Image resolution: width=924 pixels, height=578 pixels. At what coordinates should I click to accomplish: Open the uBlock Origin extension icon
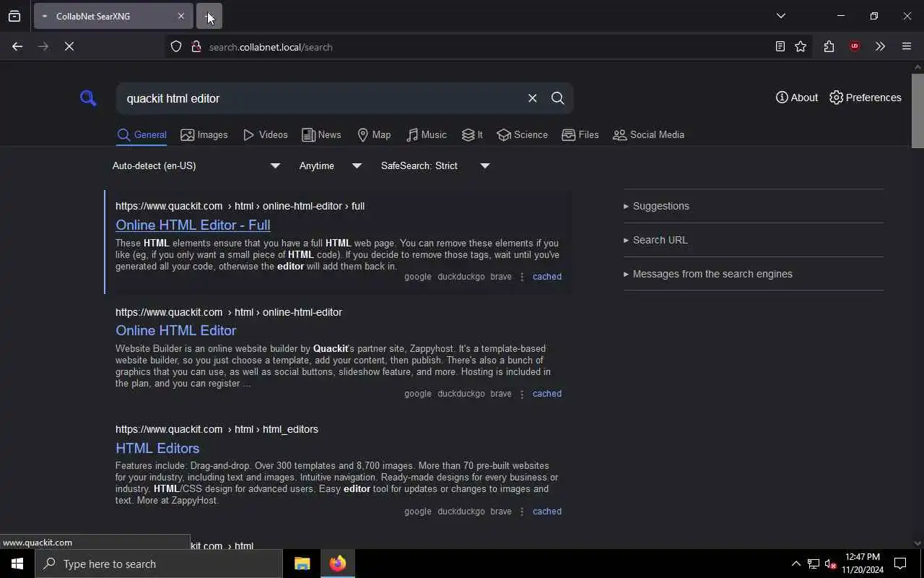pyautogui.click(x=855, y=46)
